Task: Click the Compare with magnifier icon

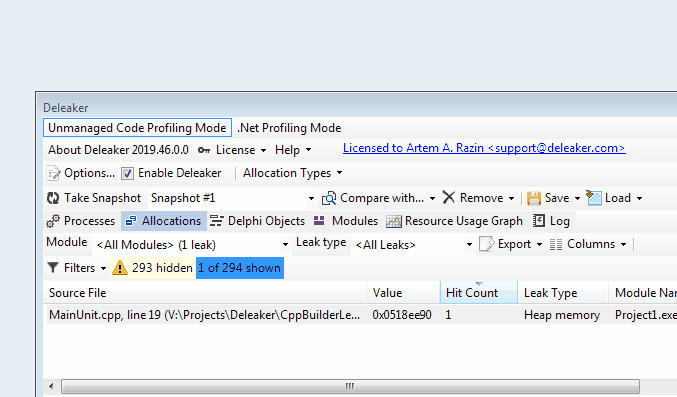Action: [x=329, y=198]
